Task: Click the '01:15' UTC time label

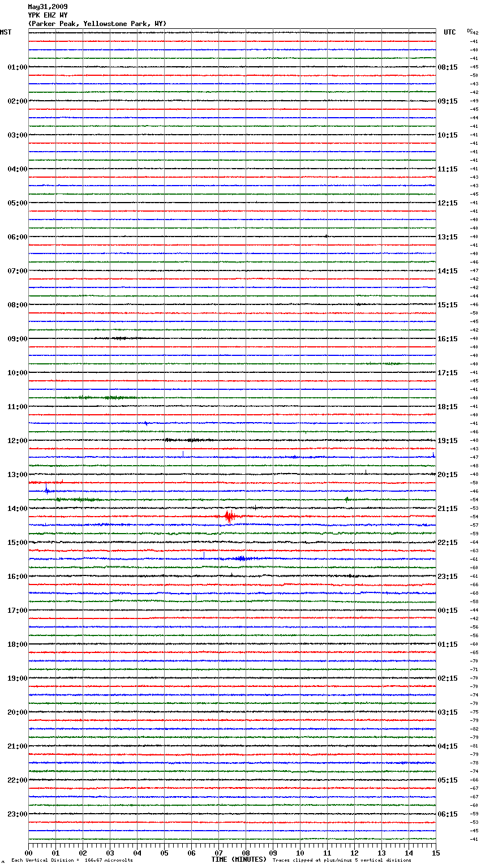Action: coord(448,644)
